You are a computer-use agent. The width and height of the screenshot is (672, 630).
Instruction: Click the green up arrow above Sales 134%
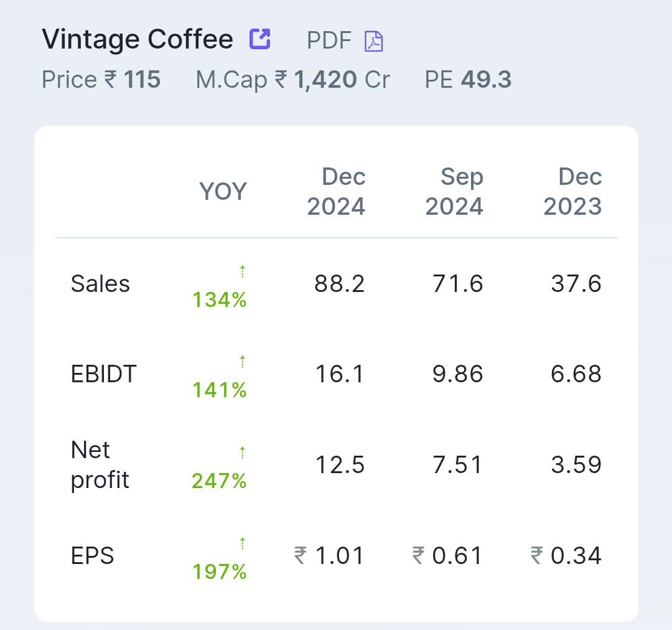point(241,270)
